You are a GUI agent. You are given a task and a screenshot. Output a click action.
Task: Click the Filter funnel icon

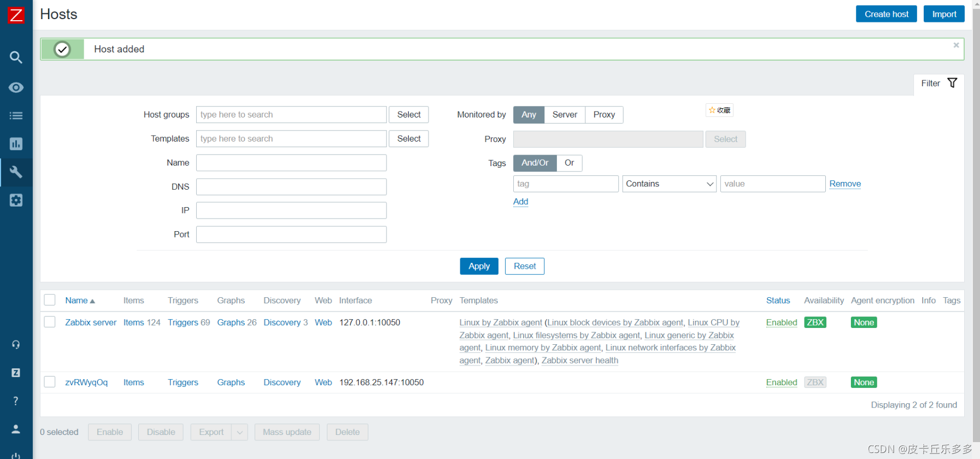(x=952, y=83)
